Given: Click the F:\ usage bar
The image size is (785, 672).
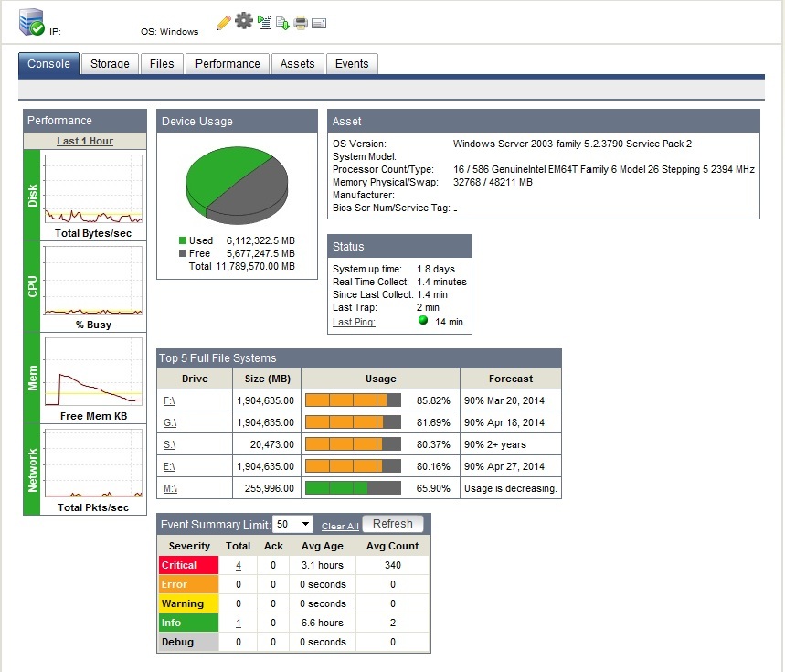Looking at the screenshot, I should coord(353,400).
